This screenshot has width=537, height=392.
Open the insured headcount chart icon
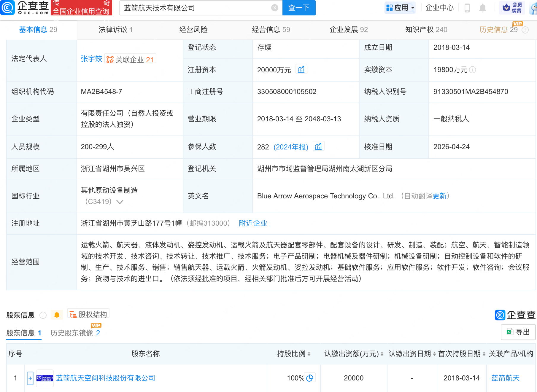tap(318, 146)
